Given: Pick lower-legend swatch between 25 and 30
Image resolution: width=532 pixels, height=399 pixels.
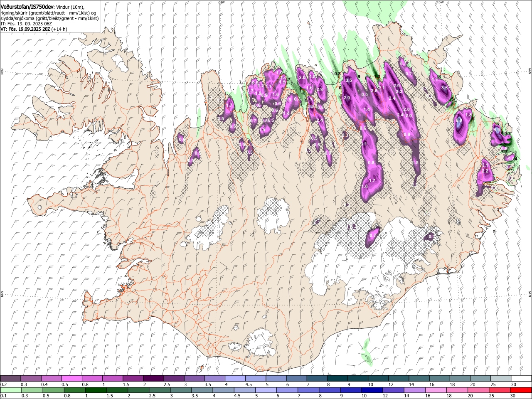Looking at the screenshot, I should pyautogui.click(x=500, y=390).
